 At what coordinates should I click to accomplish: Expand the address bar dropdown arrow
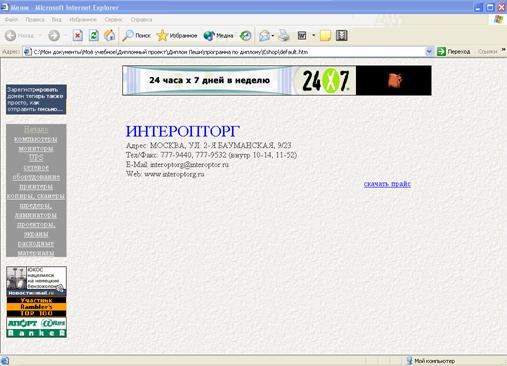[429, 52]
